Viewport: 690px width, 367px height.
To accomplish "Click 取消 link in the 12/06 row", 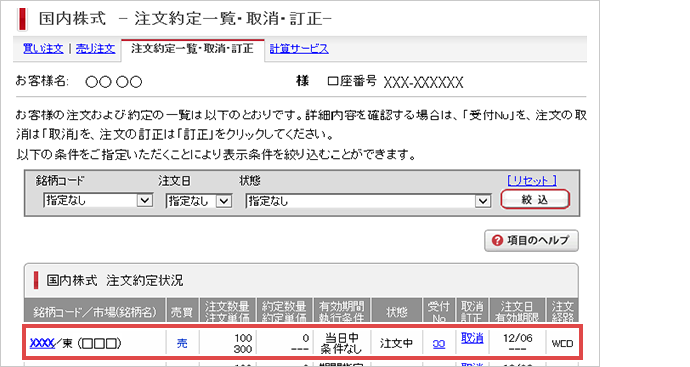I will 472,338.
